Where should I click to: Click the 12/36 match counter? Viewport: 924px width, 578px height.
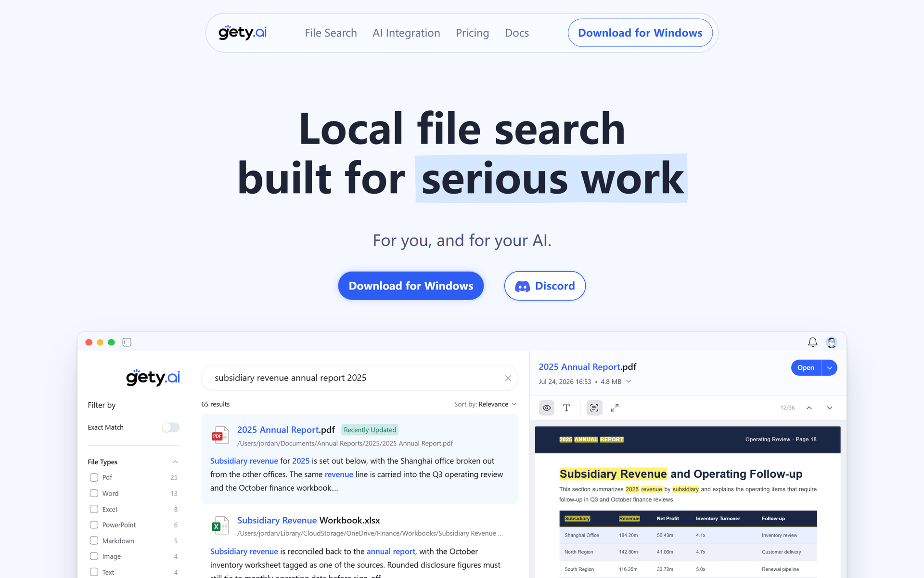tap(787, 408)
